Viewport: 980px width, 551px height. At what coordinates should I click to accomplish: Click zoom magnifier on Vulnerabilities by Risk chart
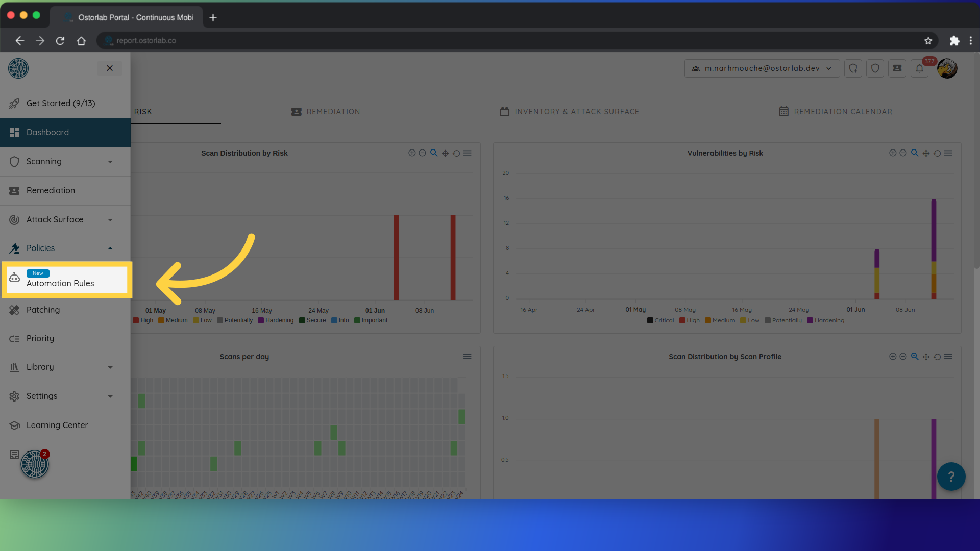[915, 153]
